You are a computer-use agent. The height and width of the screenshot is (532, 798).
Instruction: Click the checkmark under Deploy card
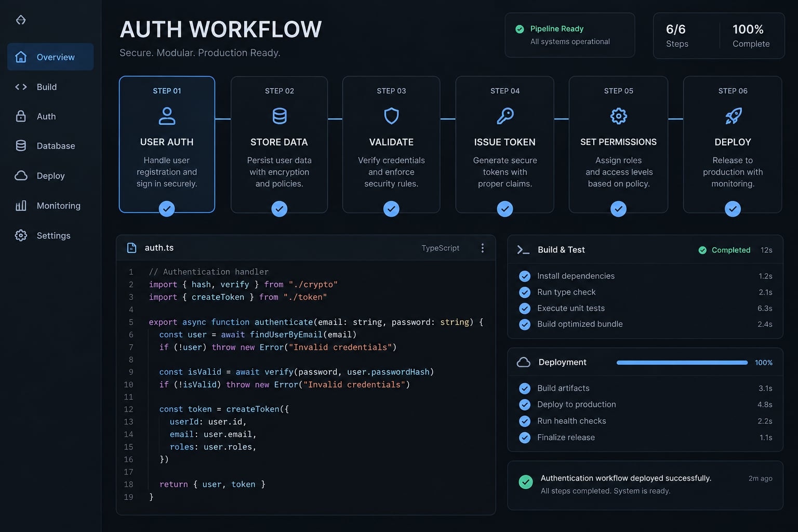coord(733,209)
